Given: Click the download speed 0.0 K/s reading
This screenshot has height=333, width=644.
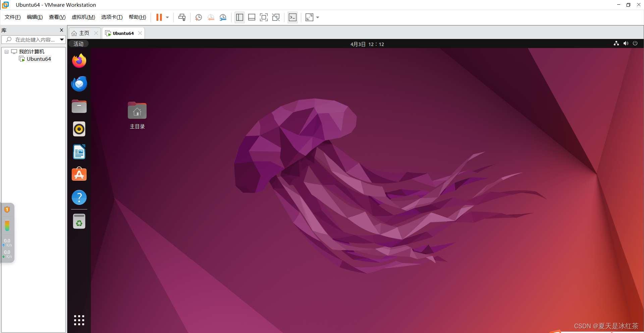Looking at the screenshot, I should tap(7, 254).
